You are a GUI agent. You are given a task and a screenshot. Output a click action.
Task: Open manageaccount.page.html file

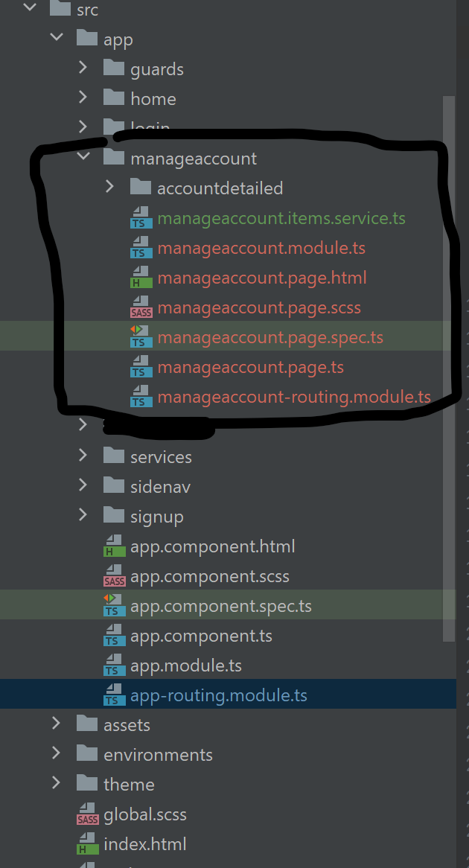coord(262,278)
